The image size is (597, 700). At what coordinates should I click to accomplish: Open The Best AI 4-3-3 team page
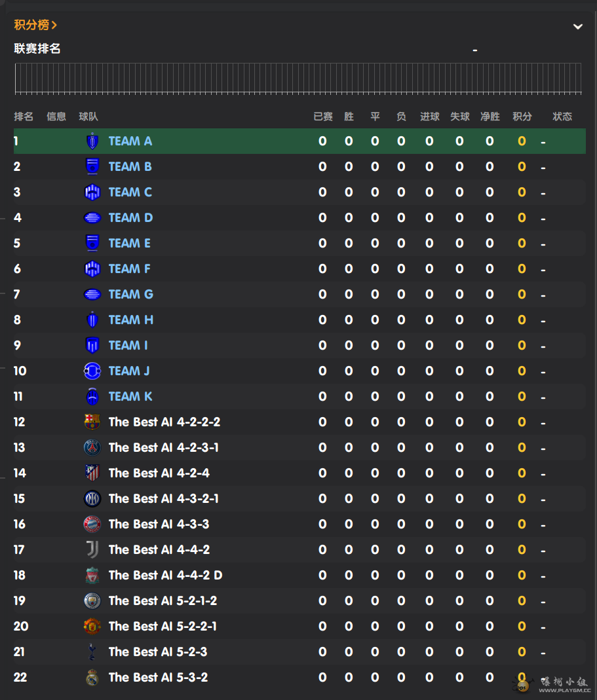(x=159, y=524)
